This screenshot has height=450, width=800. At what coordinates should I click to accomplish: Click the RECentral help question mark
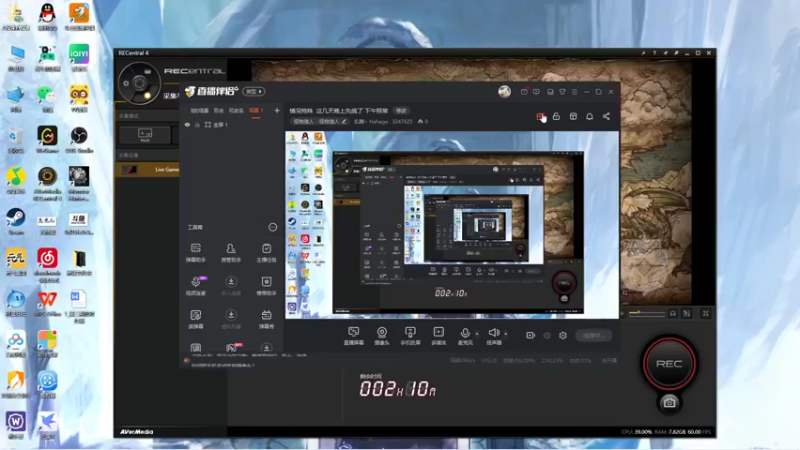coord(654,53)
